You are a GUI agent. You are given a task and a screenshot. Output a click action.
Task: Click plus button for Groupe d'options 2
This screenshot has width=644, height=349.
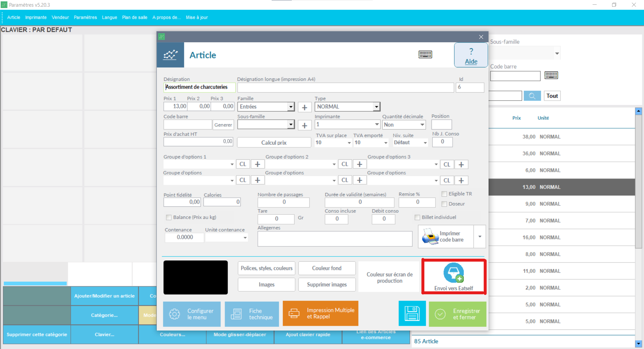coord(360,164)
